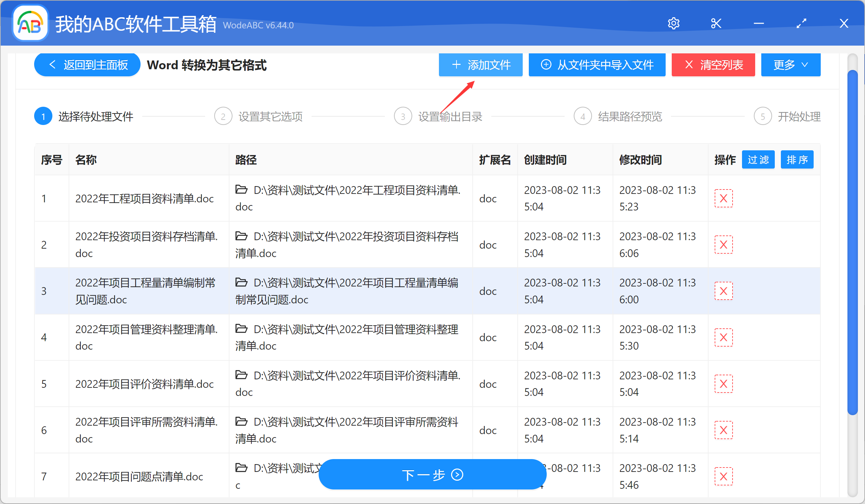Click the folder icon beside 2022年工程项目资料清单 path
This screenshot has height=504, width=865.
(x=242, y=190)
